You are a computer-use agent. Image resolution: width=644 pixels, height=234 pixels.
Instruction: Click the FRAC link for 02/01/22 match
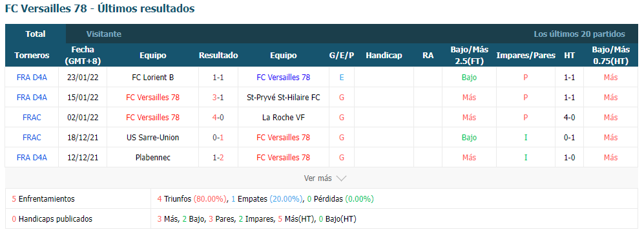click(x=32, y=118)
